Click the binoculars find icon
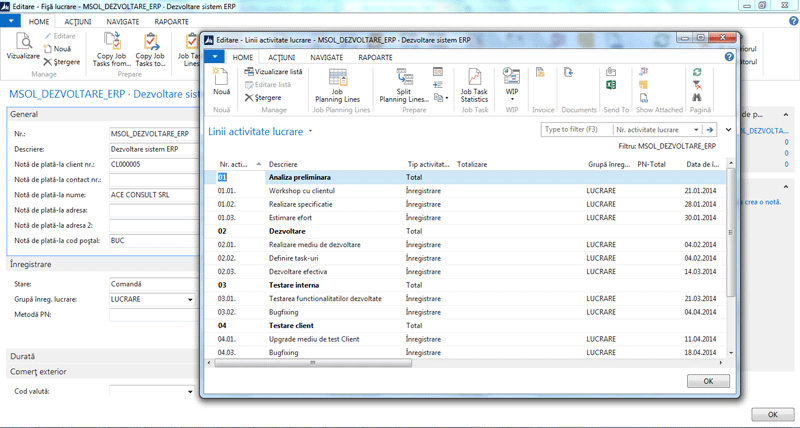Screen dimensions: 800x428 click(x=697, y=97)
